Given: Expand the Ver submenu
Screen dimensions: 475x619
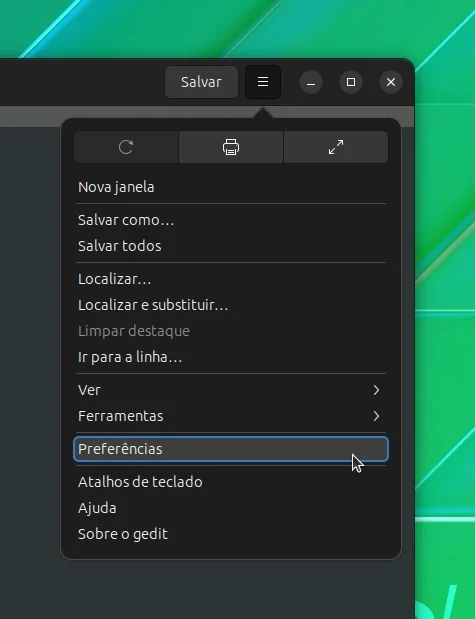Looking at the screenshot, I should coord(231,390).
